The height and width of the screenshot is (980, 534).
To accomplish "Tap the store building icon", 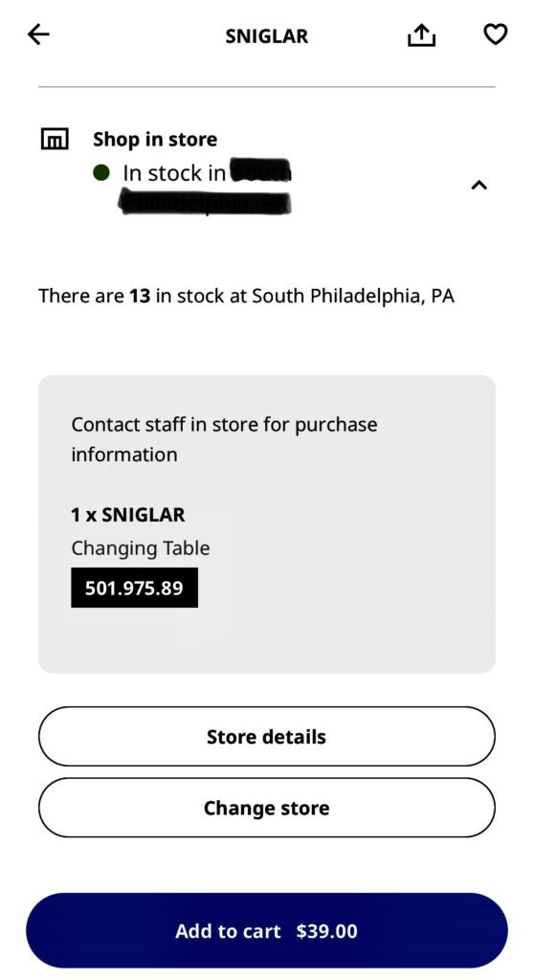I will point(55,139).
